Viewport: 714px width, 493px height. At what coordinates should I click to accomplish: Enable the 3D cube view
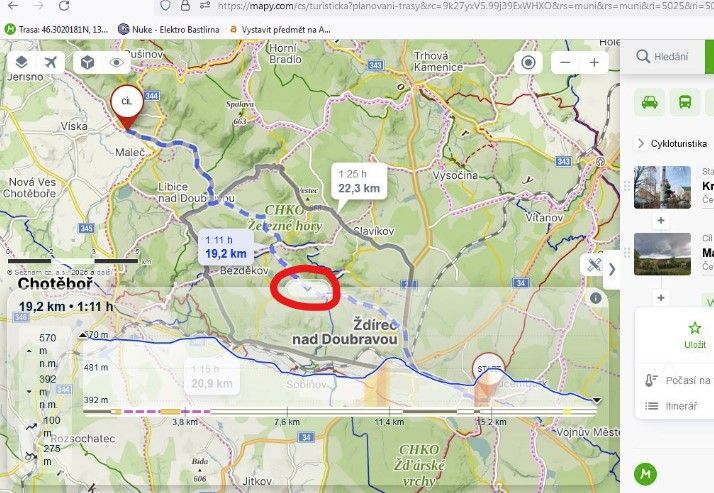click(87, 62)
